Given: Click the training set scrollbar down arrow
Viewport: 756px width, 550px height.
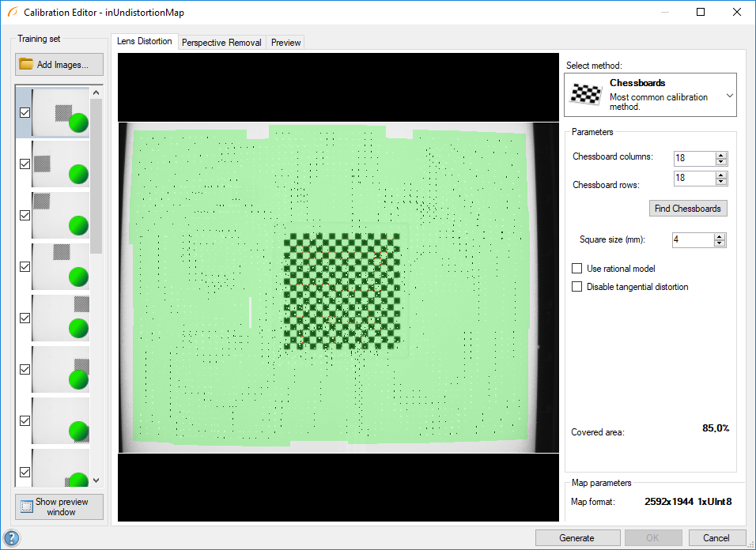Looking at the screenshot, I should coord(96,480).
